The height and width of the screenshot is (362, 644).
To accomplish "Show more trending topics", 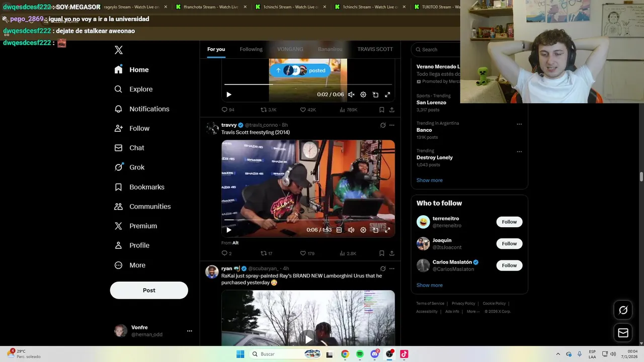I will (430, 180).
